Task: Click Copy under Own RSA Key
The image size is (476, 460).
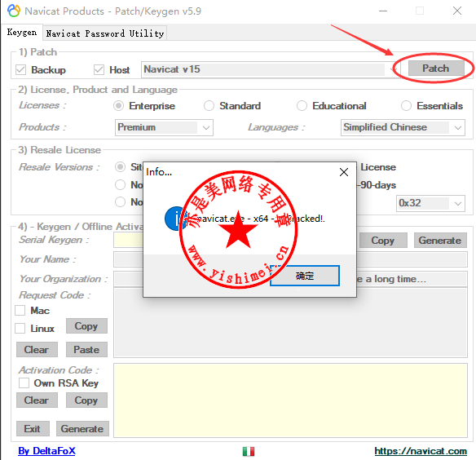Action: 86,400
